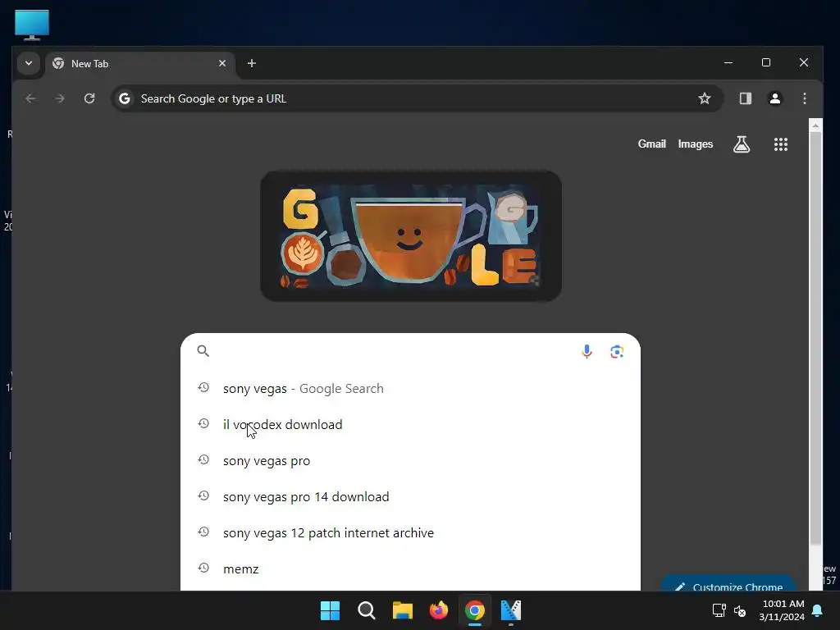Select 'sony vegas pro' suggestion

point(410,461)
